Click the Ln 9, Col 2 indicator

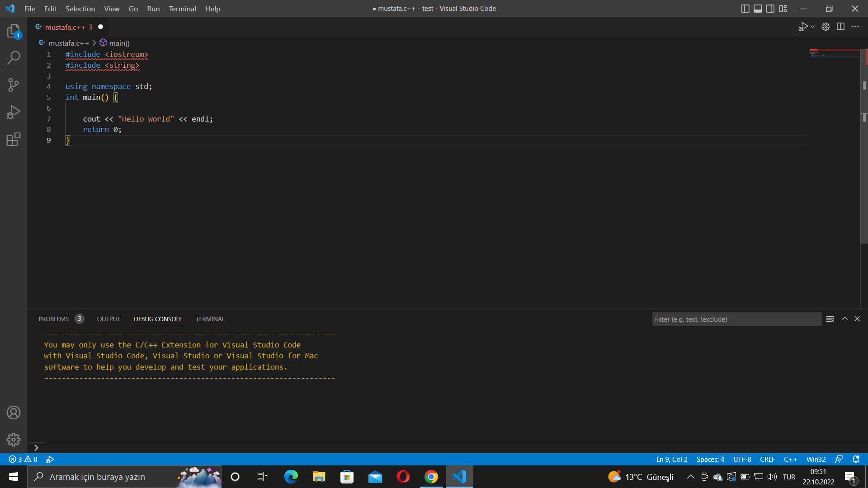[672, 459]
